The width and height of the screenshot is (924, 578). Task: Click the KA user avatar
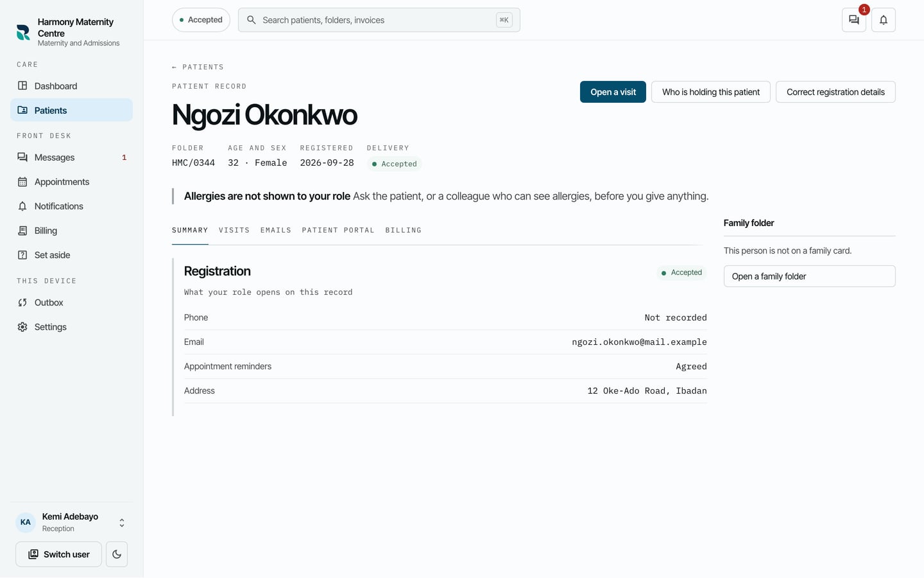pos(26,522)
